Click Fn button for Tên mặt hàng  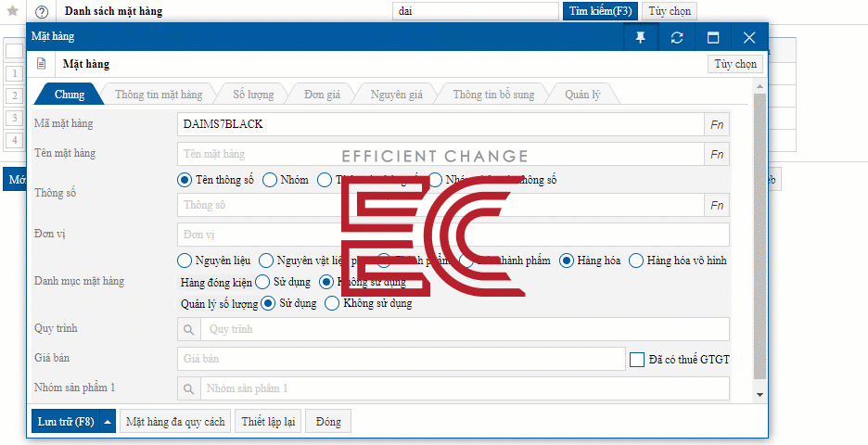tap(717, 154)
